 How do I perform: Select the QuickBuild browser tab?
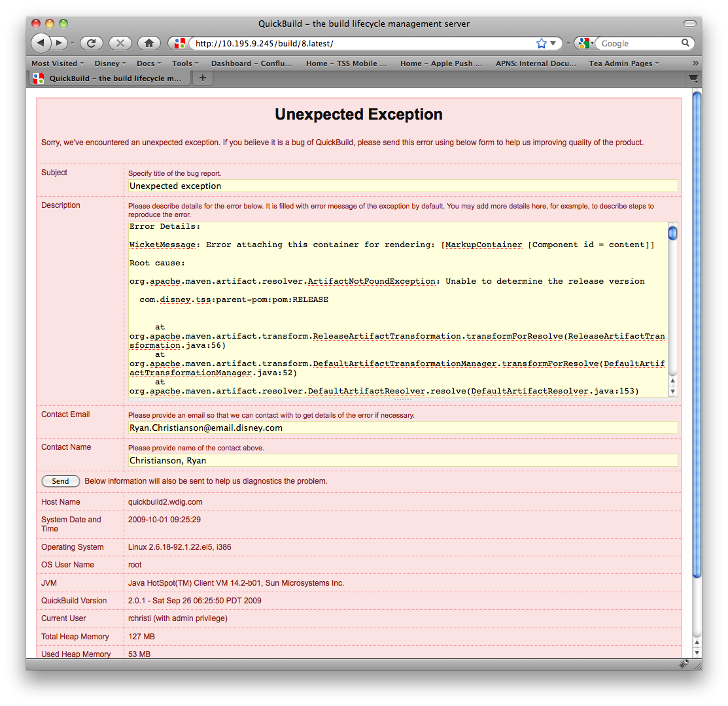pos(110,78)
